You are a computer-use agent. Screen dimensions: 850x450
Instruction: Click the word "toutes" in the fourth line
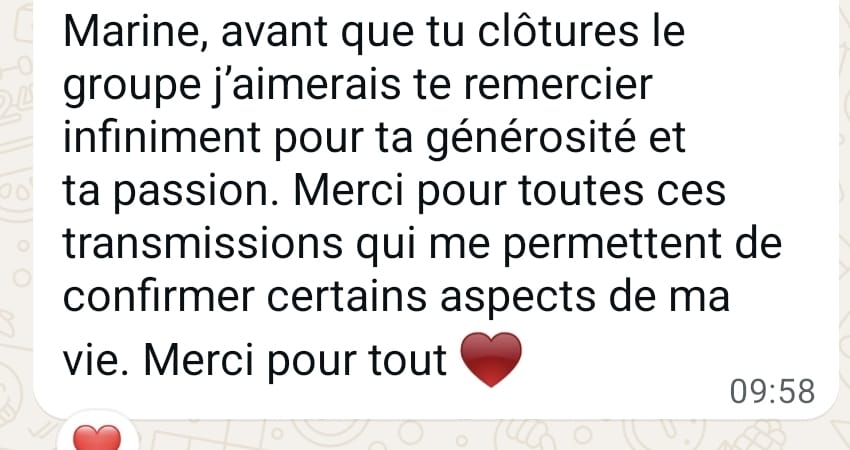tap(581, 192)
